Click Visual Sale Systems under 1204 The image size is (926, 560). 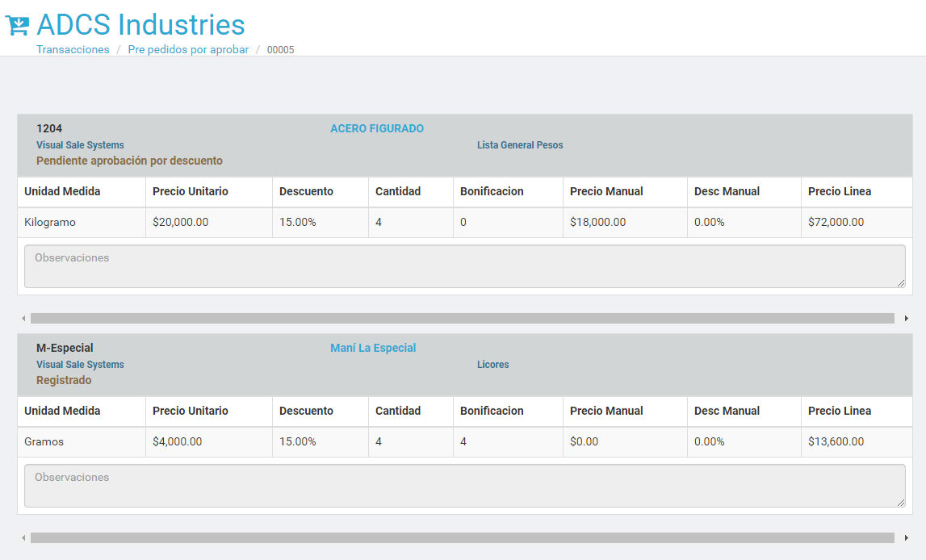click(x=80, y=145)
